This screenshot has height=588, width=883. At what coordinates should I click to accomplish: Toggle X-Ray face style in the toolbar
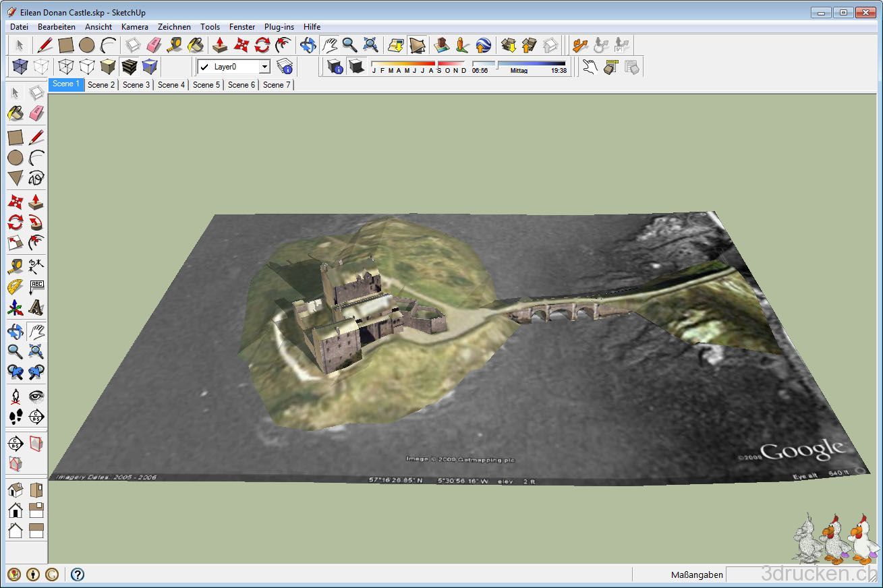coord(20,66)
